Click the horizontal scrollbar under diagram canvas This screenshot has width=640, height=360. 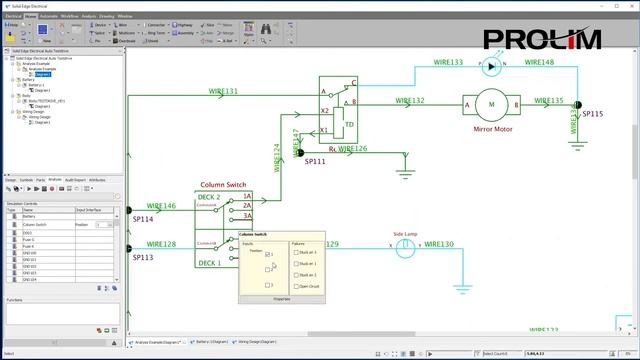point(361,334)
